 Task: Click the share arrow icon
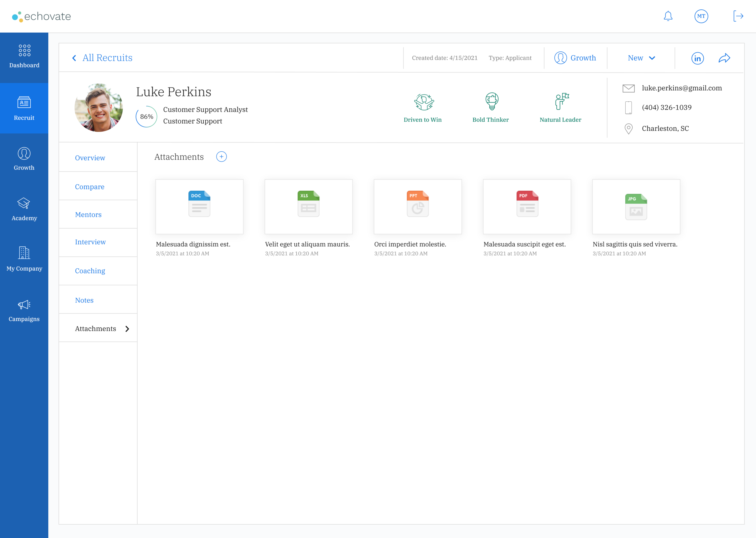click(x=724, y=58)
